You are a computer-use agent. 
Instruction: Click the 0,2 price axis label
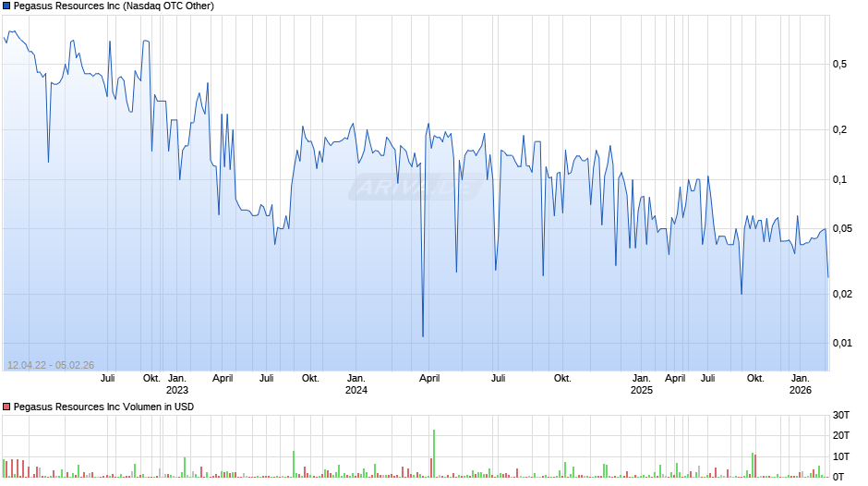(839, 129)
